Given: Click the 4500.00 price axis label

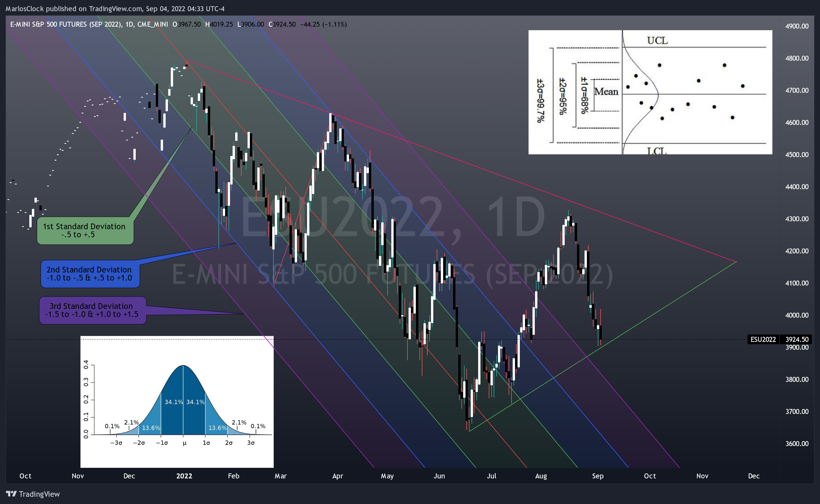Looking at the screenshot, I should (x=797, y=155).
